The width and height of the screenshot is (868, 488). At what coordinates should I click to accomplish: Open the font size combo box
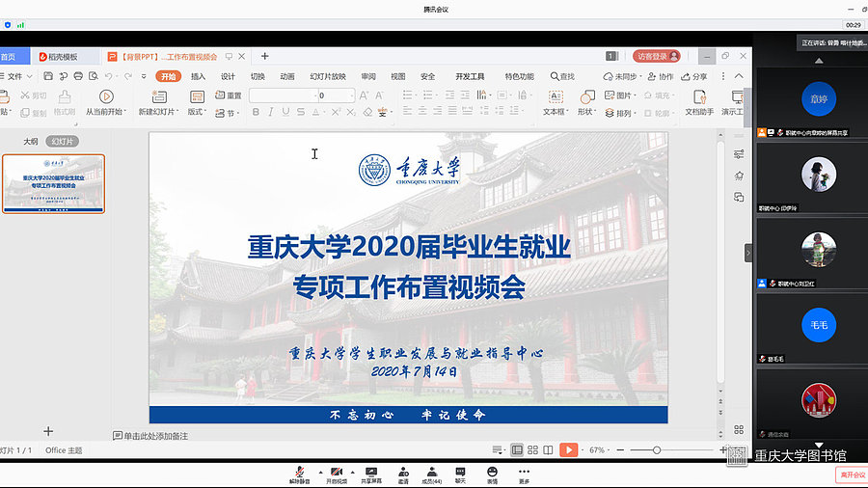[x=336, y=95]
